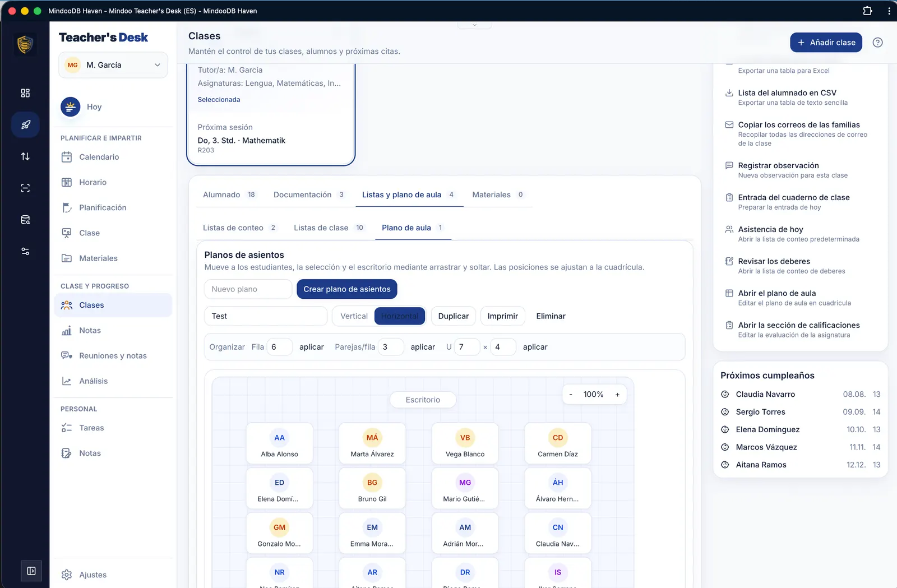This screenshot has width=897, height=588.
Task: Apply the U shape 7 × 4 layout
Action: 535,347
